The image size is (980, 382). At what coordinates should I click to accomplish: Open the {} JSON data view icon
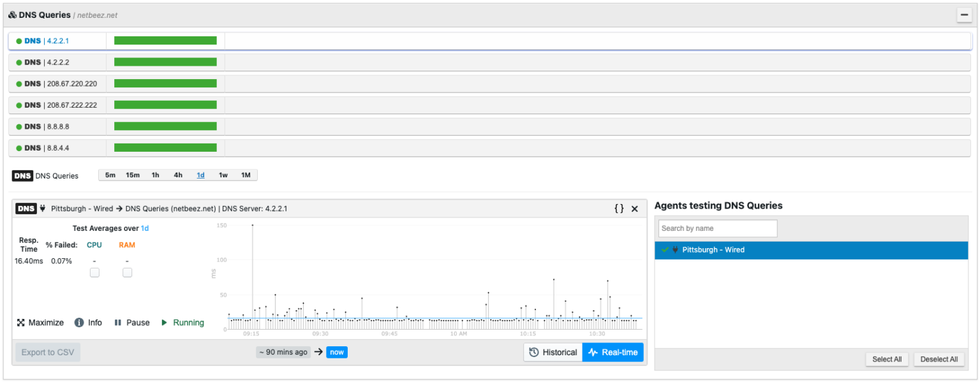tap(618, 208)
